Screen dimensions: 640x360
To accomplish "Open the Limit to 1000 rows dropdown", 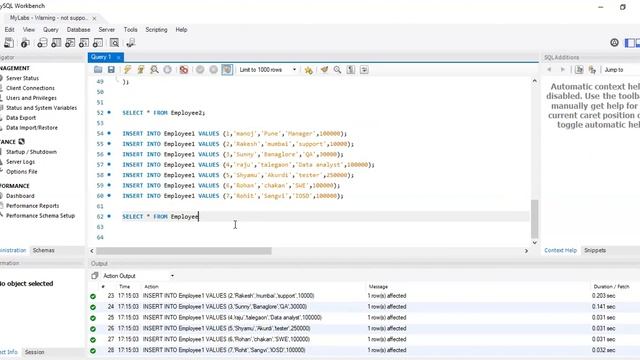I will (x=268, y=70).
